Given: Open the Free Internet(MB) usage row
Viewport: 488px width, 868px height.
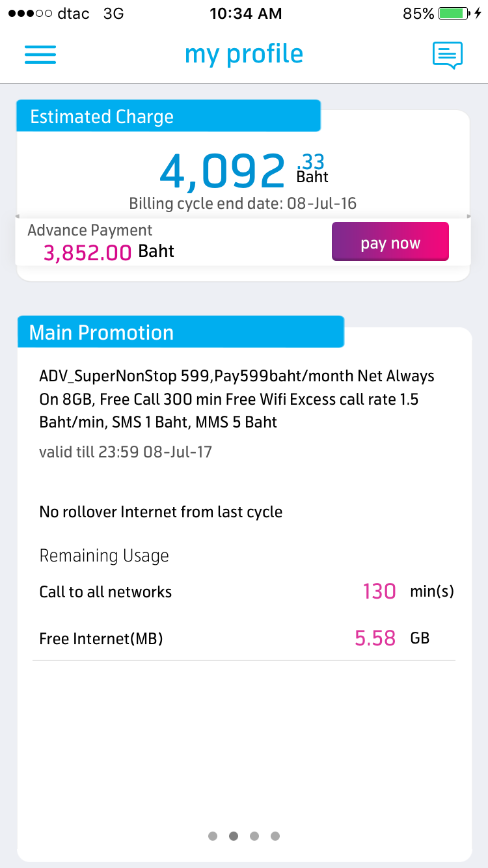Looking at the screenshot, I should tap(244, 638).
